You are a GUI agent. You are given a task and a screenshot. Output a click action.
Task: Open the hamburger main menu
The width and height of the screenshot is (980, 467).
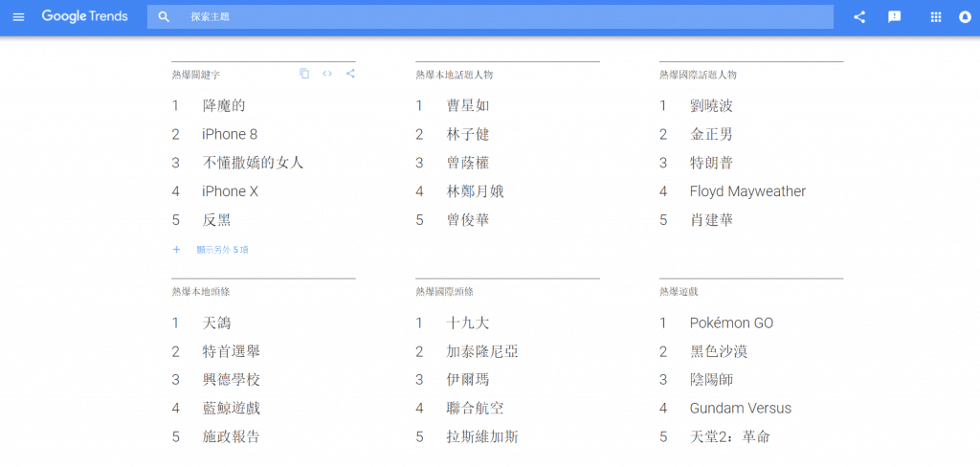(19, 17)
